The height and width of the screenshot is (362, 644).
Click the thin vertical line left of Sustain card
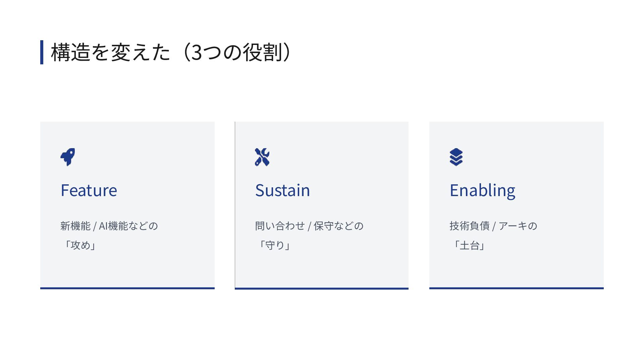point(235,204)
